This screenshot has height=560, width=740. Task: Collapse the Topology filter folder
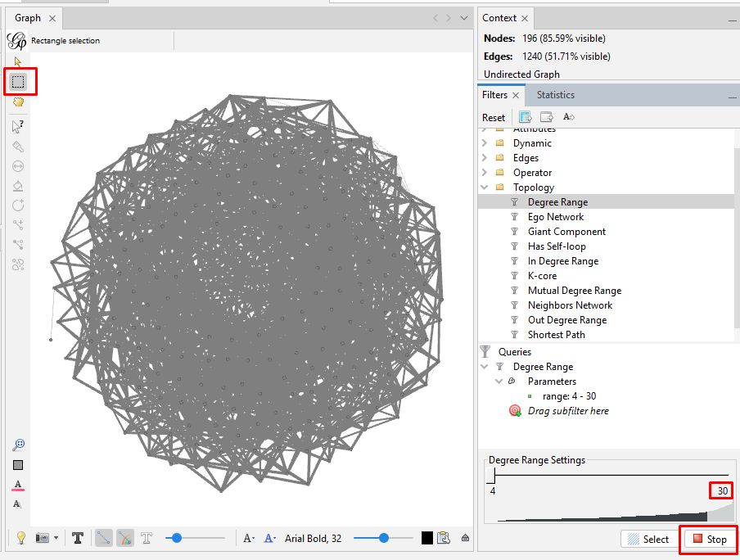[x=485, y=187]
